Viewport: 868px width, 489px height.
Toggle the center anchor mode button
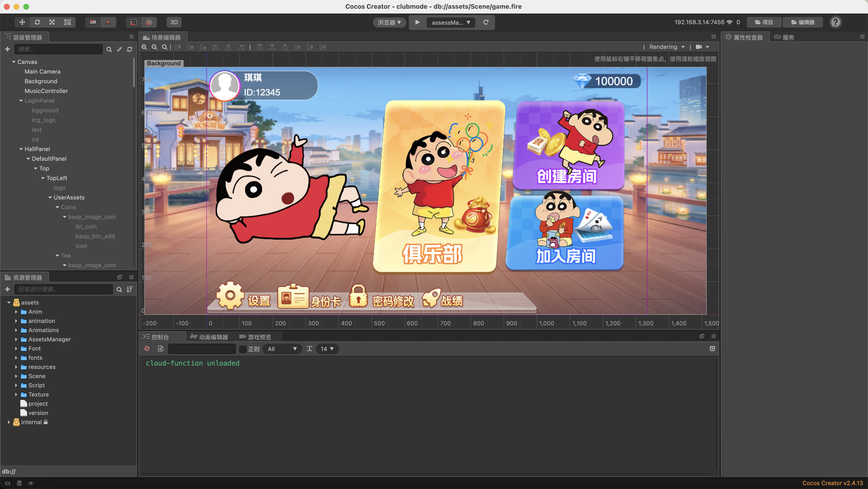pos(108,22)
